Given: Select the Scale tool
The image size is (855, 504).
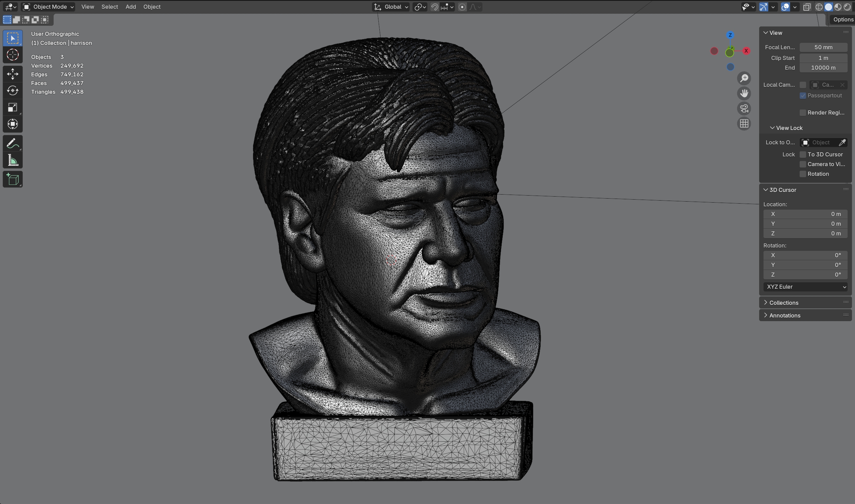Looking at the screenshot, I should click(x=13, y=107).
